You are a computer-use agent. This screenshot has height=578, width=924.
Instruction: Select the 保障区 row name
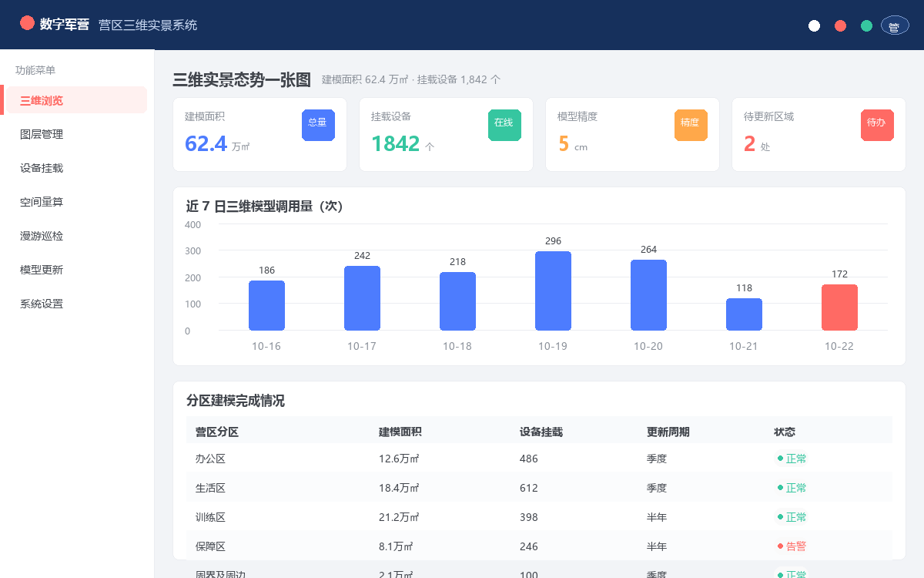(x=210, y=546)
